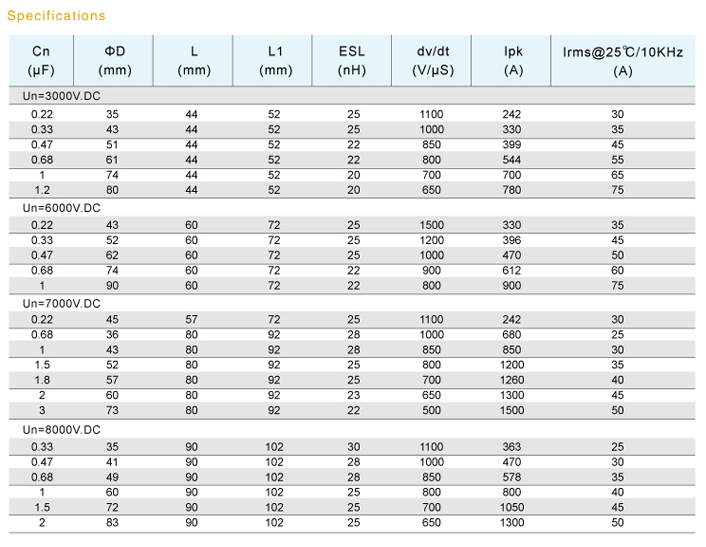Select Cn value "1.8" in 7000V section

(x=42, y=380)
